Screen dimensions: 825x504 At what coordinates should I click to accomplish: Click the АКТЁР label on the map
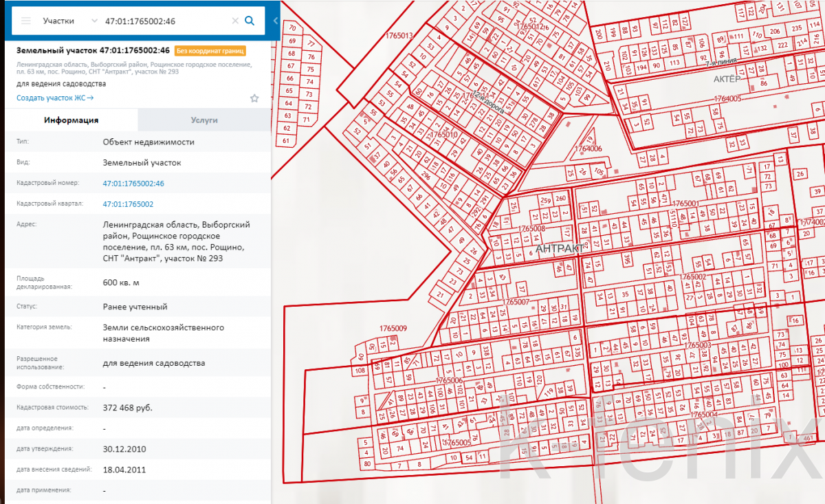[x=727, y=79]
